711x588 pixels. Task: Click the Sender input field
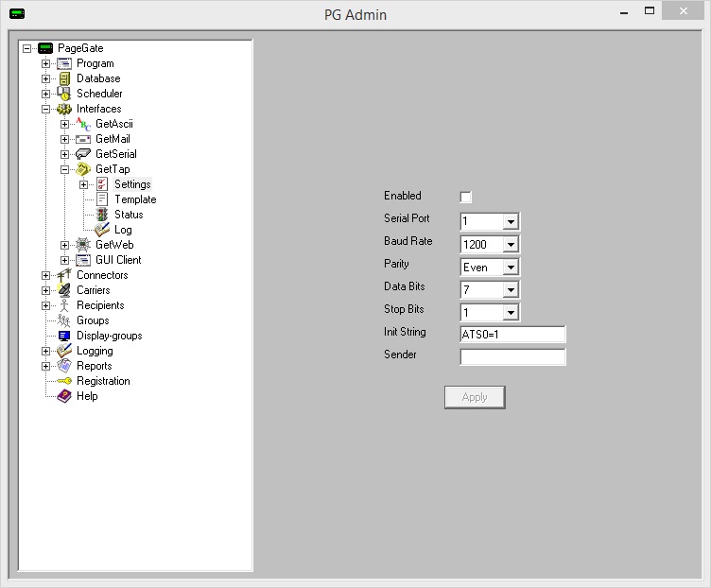512,356
